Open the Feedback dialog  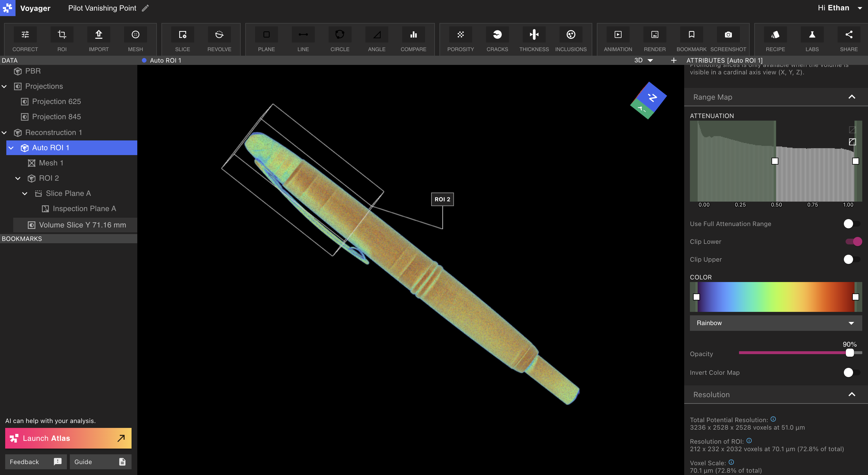pyautogui.click(x=36, y=462)
